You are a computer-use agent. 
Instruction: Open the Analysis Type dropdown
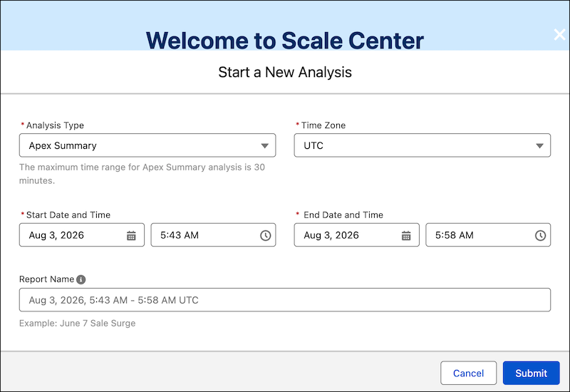pos(147,145)
